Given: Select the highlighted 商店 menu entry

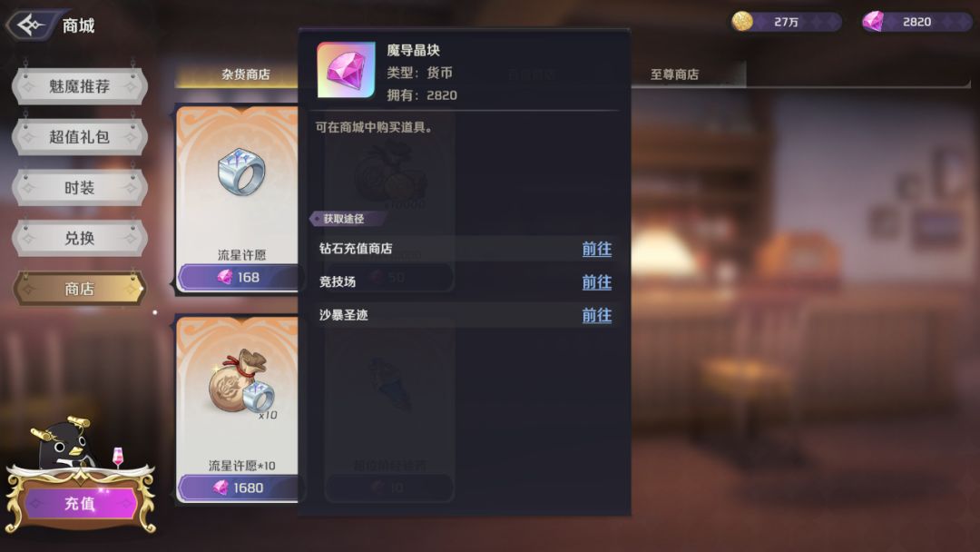Looking at the screenshot, I should 79,289.
